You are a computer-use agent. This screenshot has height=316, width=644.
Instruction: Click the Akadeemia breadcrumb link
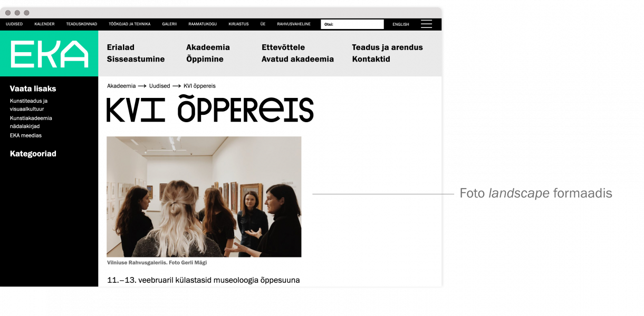point(121,86)
